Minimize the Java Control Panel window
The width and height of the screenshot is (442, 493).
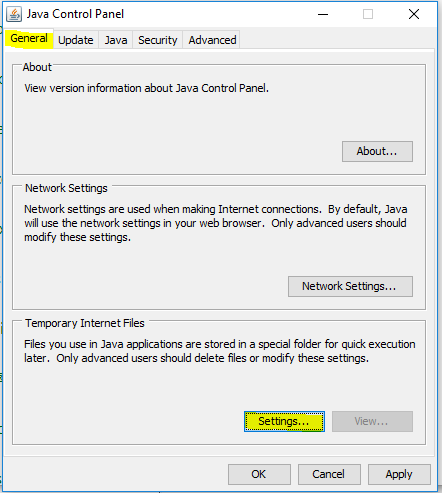pos(323,14)
